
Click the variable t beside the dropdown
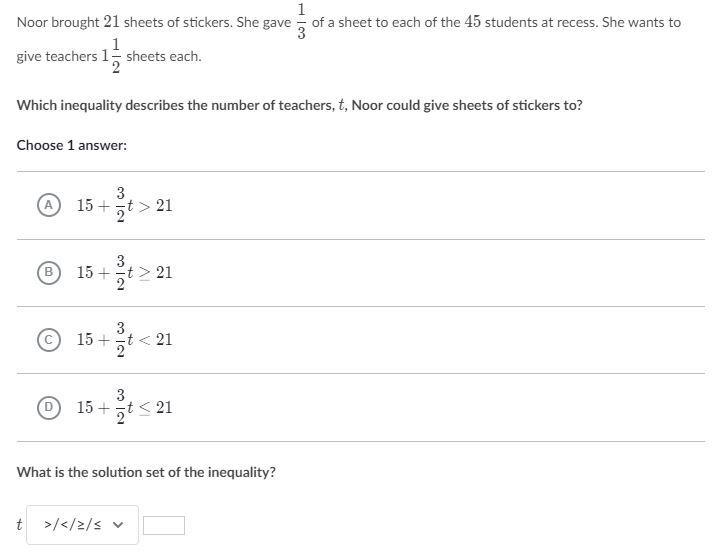tap(19, 525)
